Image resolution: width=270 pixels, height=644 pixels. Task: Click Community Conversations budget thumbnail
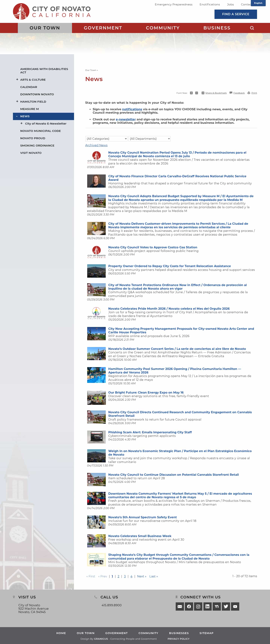pos(96,560)
